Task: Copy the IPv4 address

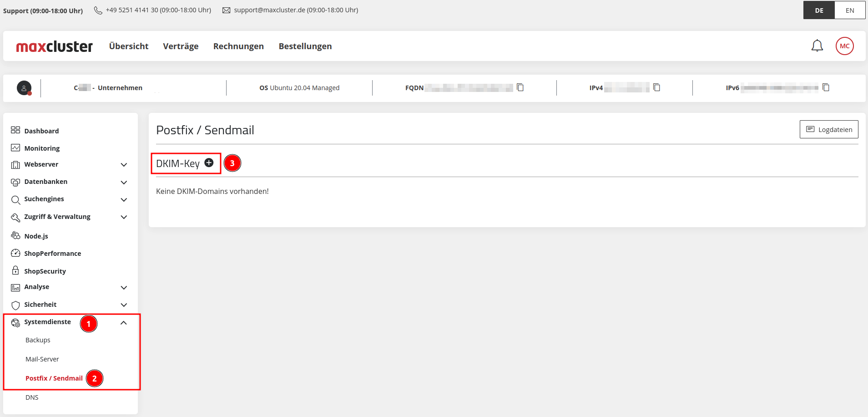Action: point(656,87)
